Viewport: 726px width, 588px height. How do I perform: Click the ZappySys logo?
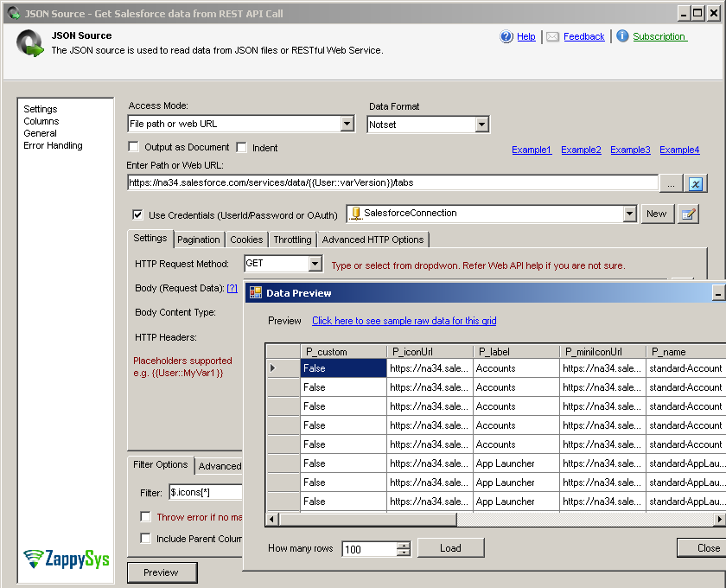(x=67, y=559)
